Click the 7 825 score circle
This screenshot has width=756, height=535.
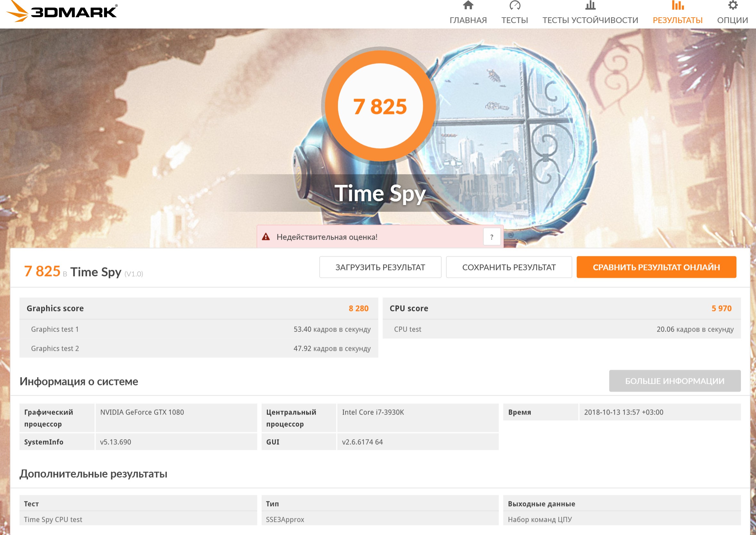(380, 106)
